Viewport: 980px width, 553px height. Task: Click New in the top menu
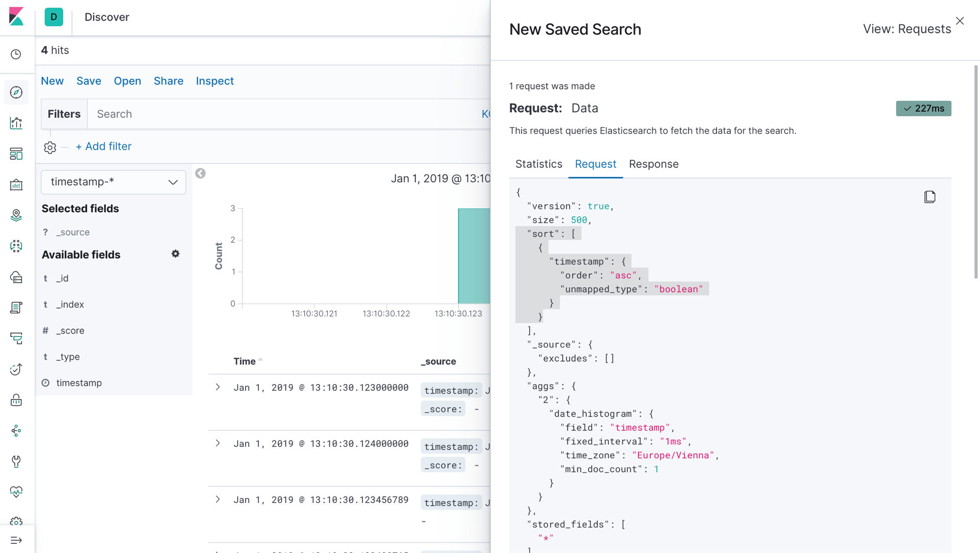click(52, 81)
